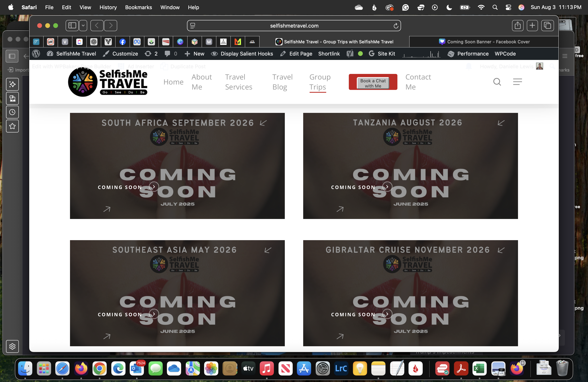The image size is (588, 382).
Task: Open the hamburger off-canvas menu icon
Action: (x=517, y=82)
